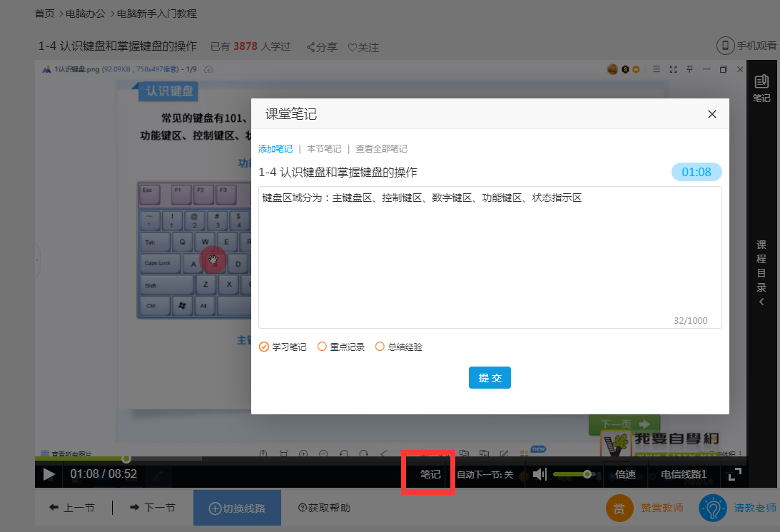Viewport: 780px width, 532px height.
Task: Select the 学习笔记 radio option
Action: tap(264, 347)
